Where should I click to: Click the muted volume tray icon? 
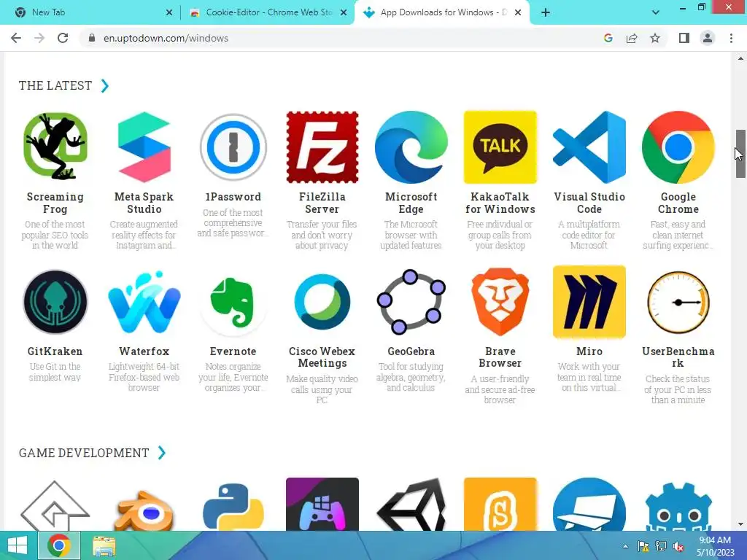point(678,546)
